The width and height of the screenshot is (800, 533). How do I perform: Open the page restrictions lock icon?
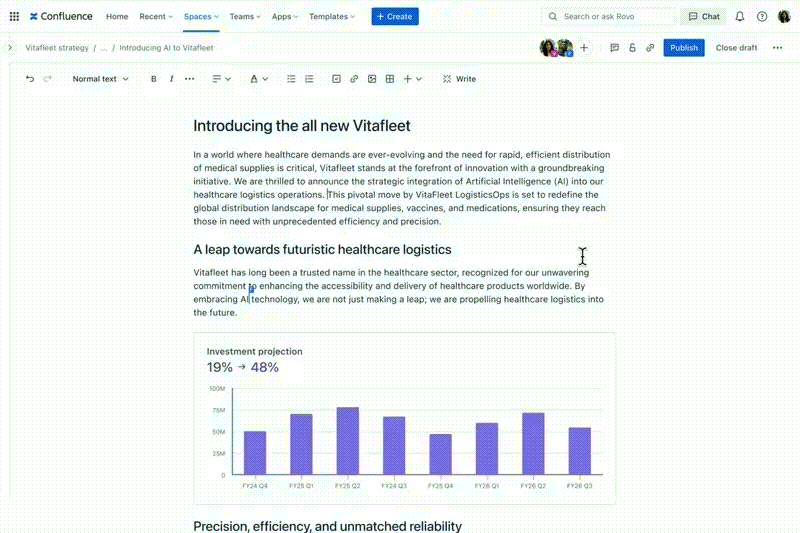[632, 48]
